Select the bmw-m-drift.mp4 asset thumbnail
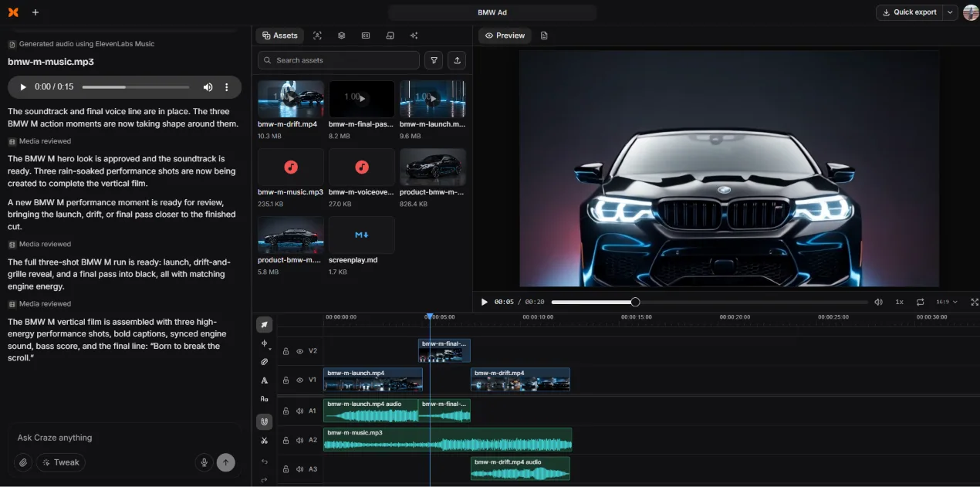This screenshot has height=487, width=980. click(x=291, y=99)
